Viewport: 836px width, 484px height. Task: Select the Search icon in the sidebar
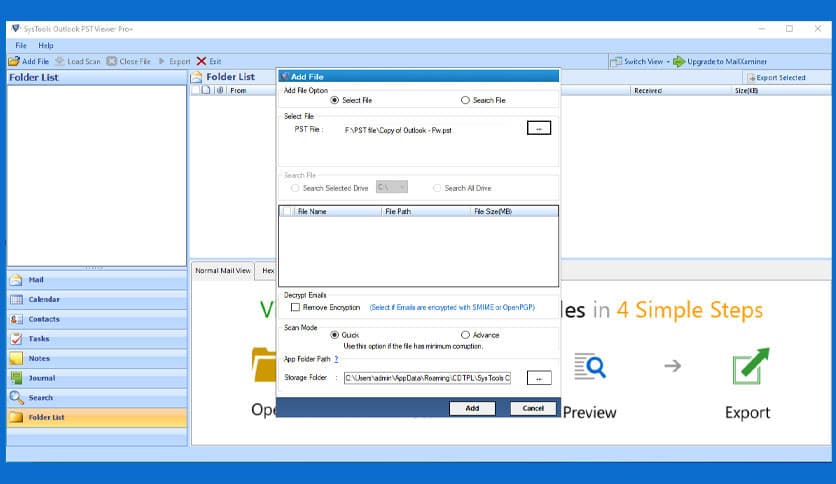pyautogui.click(x=17, y=398)
